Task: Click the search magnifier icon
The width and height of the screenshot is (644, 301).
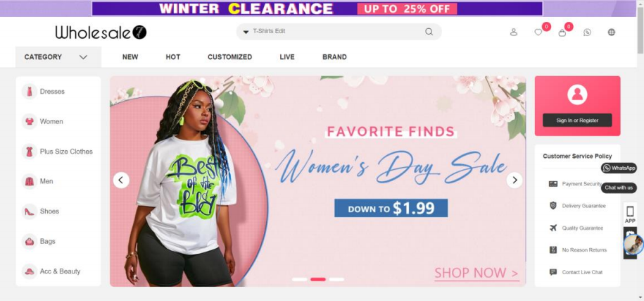Action: pos(429,32)
